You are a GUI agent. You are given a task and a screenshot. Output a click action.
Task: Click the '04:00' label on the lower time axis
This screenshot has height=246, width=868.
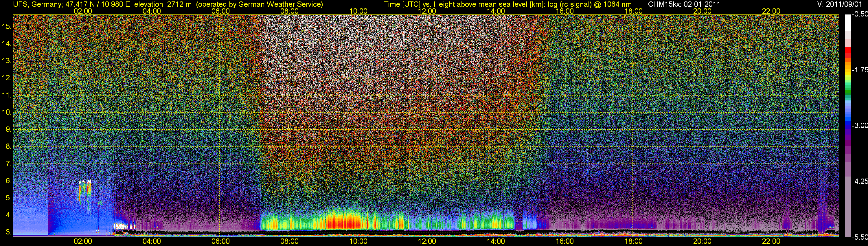(x=152, y=241)
